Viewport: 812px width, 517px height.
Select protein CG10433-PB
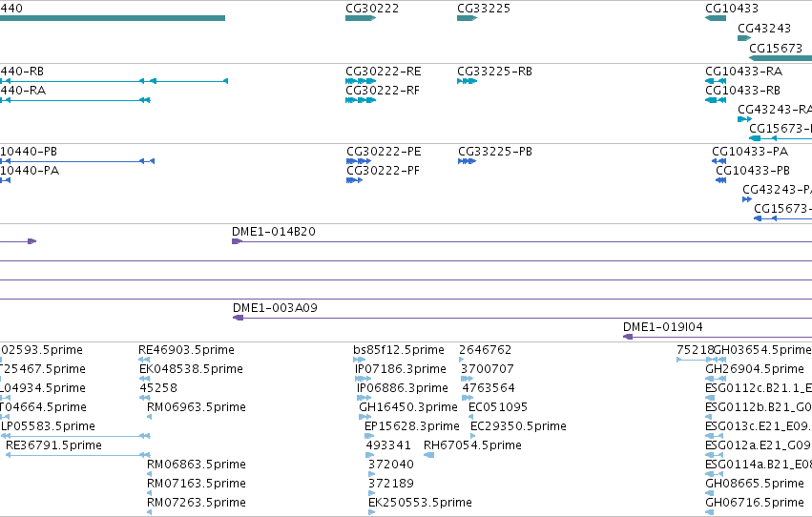pyautogui.click(x=720, y=180)
